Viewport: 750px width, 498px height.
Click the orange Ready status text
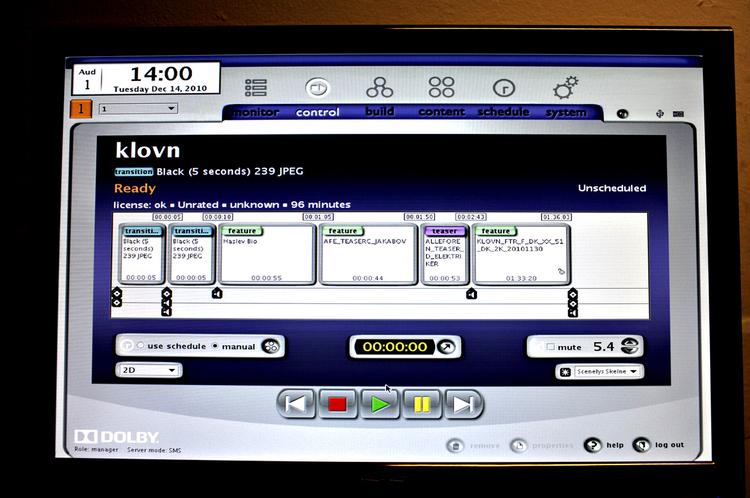coord(135,188)
